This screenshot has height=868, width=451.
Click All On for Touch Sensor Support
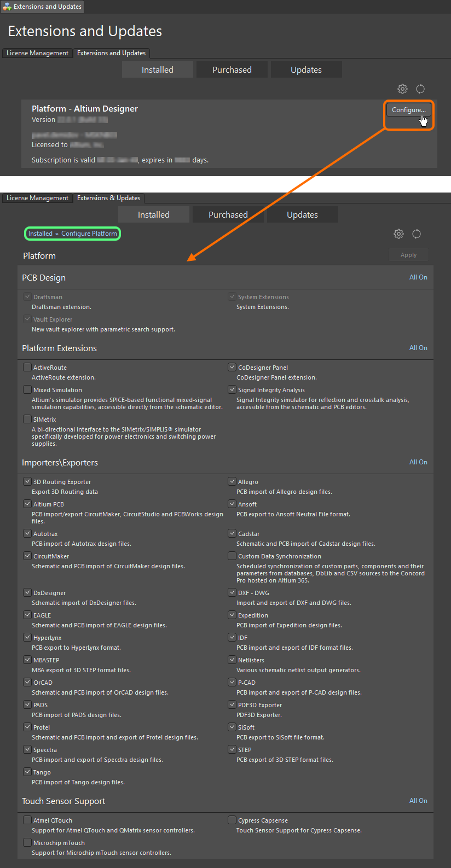coord(418,801)
